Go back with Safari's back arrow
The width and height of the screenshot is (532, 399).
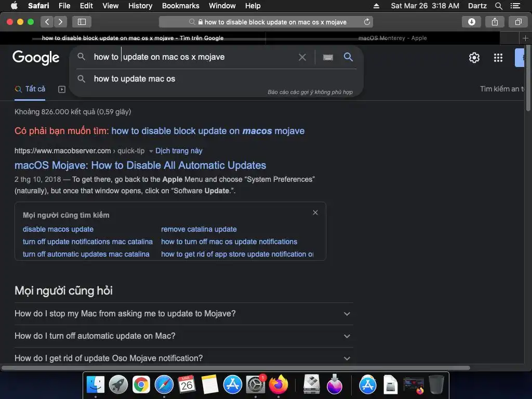[x=47, y=22]
